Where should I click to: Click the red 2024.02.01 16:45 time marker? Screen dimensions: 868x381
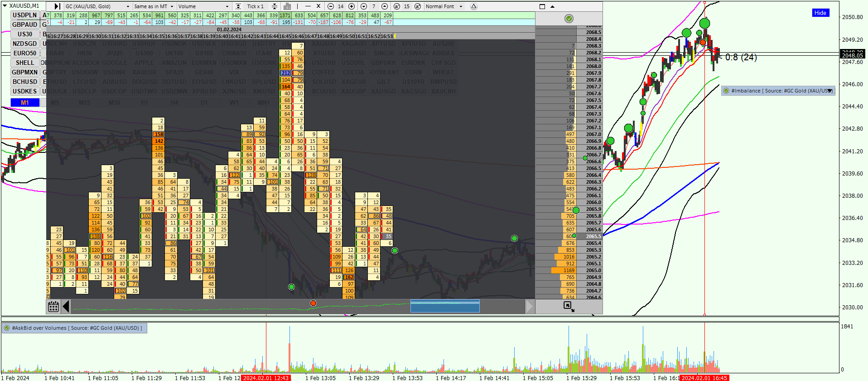tap(704, 378)
